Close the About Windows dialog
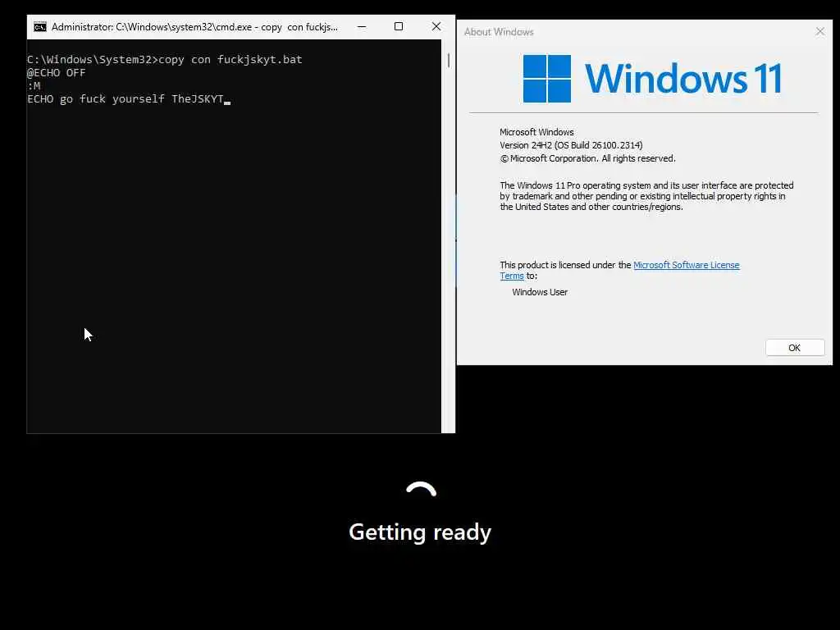This screenshot has width=840, height=630. pos(819,32)
